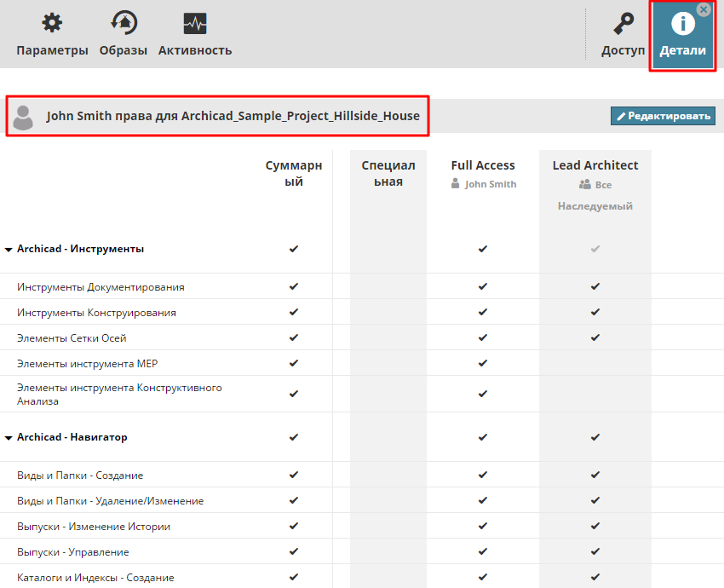Open the Параметры gear icon

pyautogui.click(x=52, y=24)
